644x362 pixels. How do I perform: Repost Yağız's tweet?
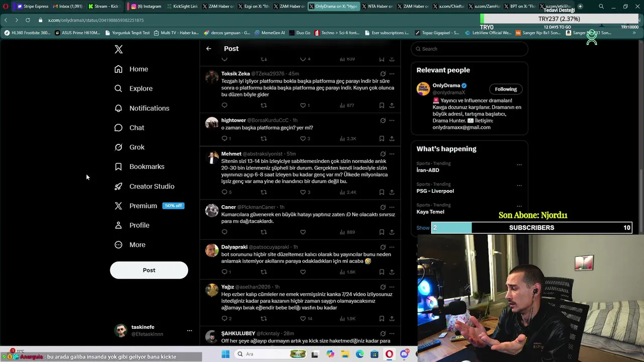tap(264, 318)
